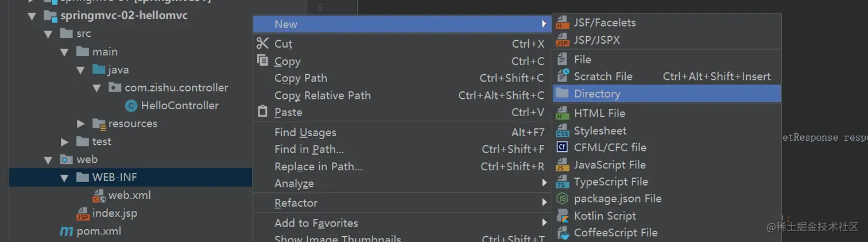The height and width of the screenshot is (242, 868).
Task: Click Find Usages in context menu
Action: coord(305,133)
